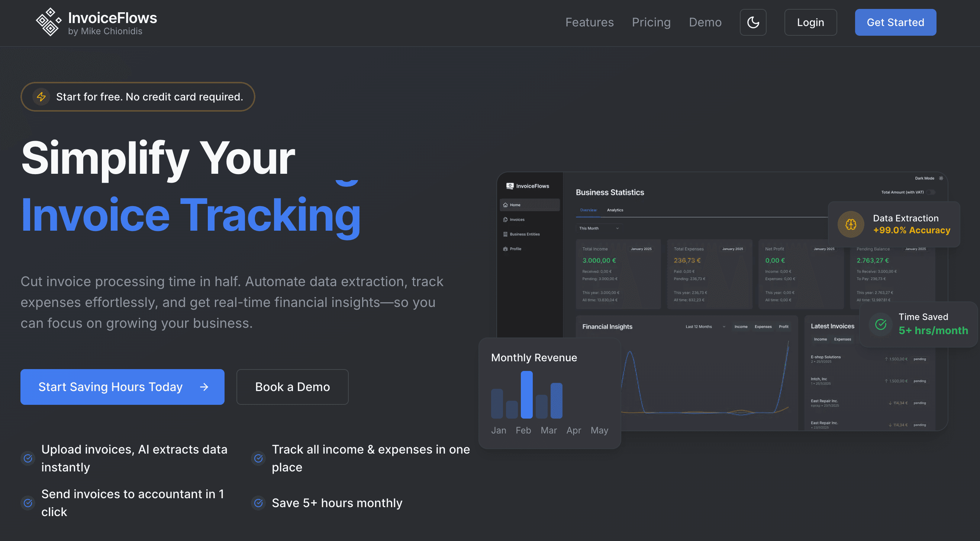Click the February bar in Monthly Revenue chart
Screen dimensions: 980x541
526,395
